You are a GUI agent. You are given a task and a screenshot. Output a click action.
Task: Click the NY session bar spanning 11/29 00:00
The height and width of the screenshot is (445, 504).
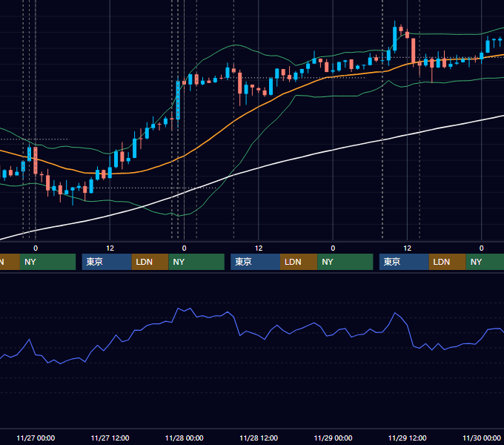(x=345, y=262)
